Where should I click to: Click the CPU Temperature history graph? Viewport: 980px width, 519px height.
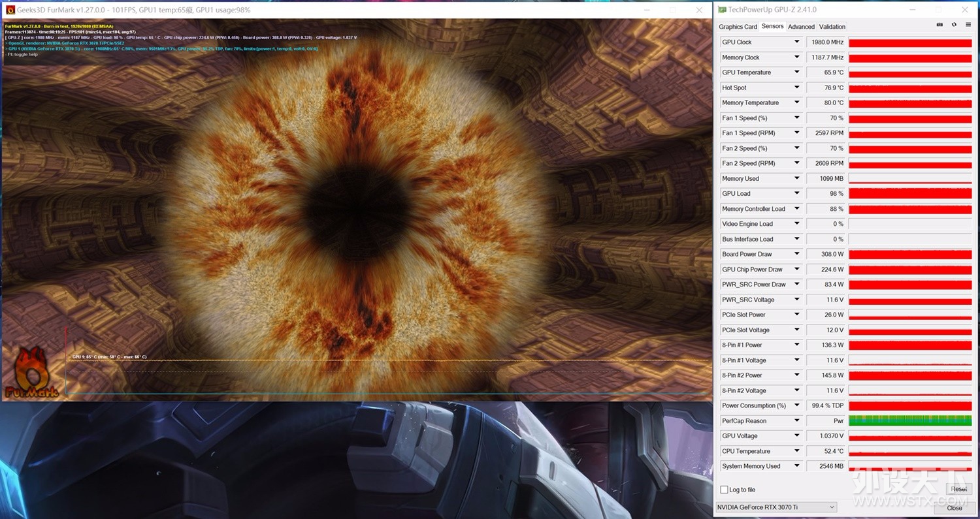[x=910, y=450]
